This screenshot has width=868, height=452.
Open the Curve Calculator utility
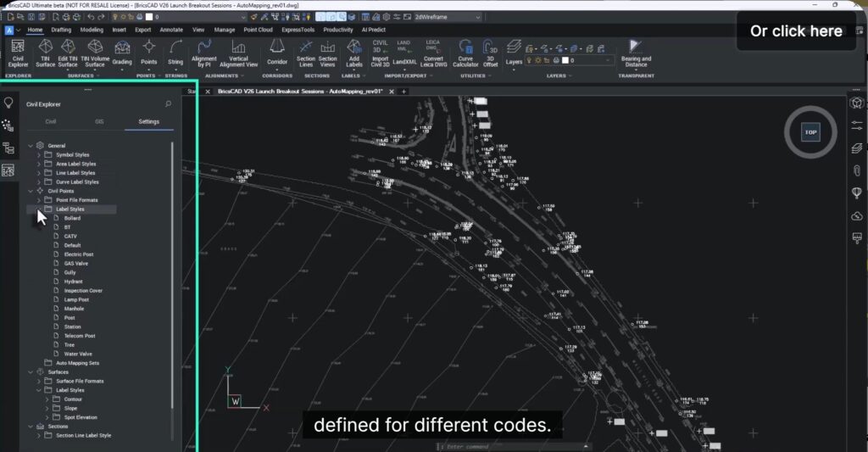coord(465,53)
